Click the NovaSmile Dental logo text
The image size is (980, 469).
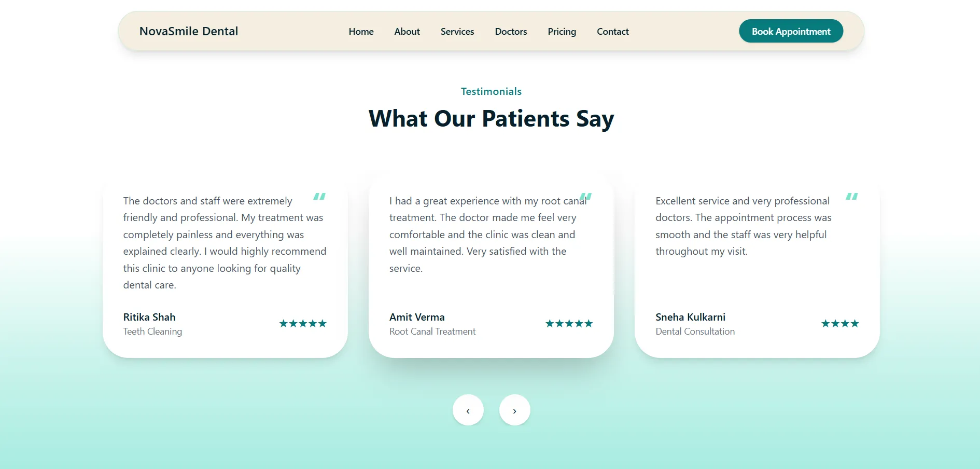[x=189, y=31]
